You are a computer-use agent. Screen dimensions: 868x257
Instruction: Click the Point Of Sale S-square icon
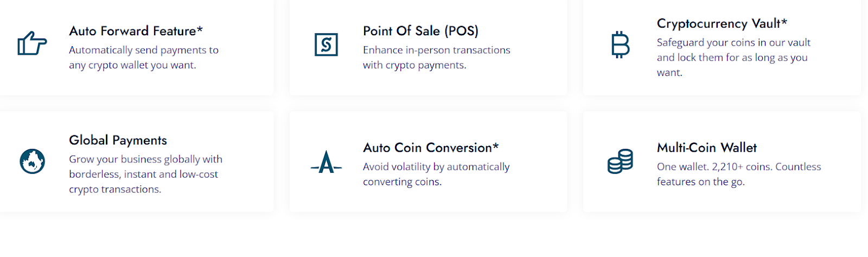326,45
